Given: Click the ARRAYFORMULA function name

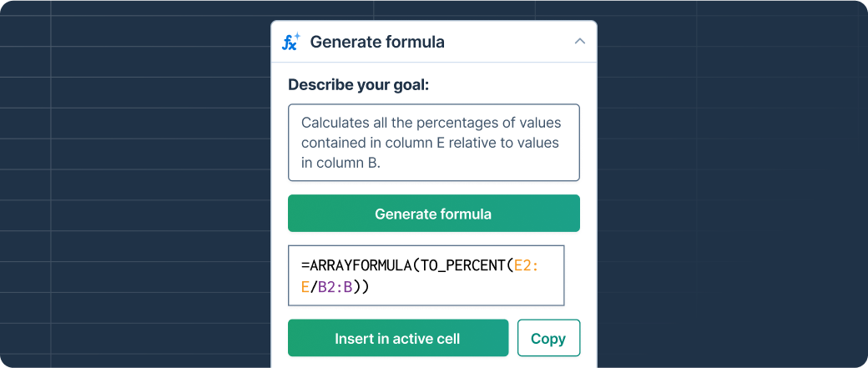Looking at the screenshot, I should [x=360, y=265].
